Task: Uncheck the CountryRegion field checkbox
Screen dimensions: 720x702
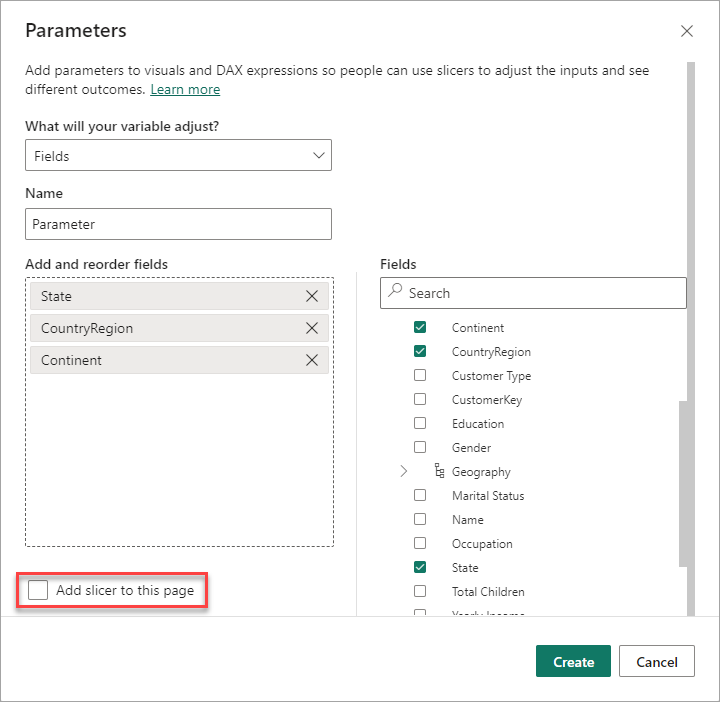Action: pos(420,351)
